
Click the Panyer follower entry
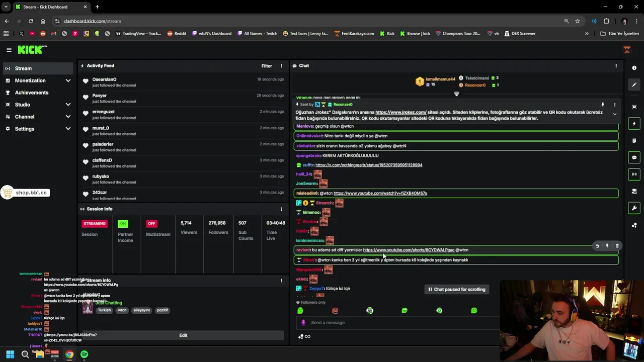tap(183, 98)
